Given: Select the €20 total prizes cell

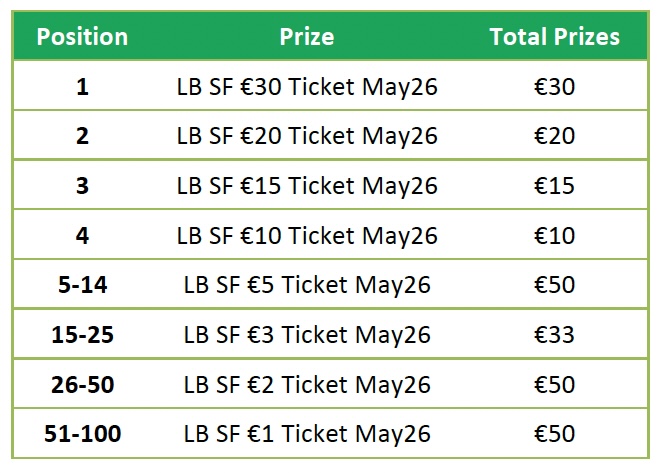Looking at the screenshot, I should 554,136.
